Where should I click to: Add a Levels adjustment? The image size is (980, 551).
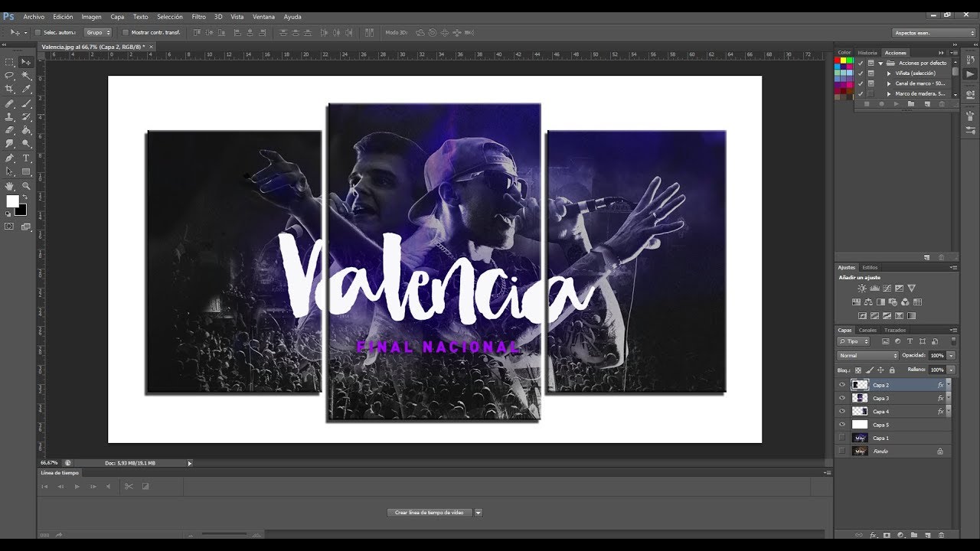(874, 289)
